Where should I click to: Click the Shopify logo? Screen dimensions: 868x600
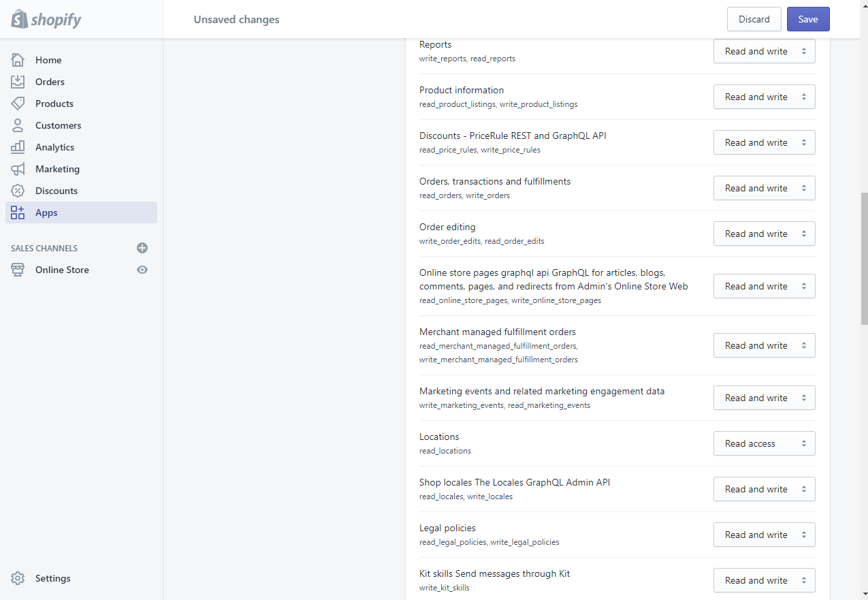pos(46,19)
